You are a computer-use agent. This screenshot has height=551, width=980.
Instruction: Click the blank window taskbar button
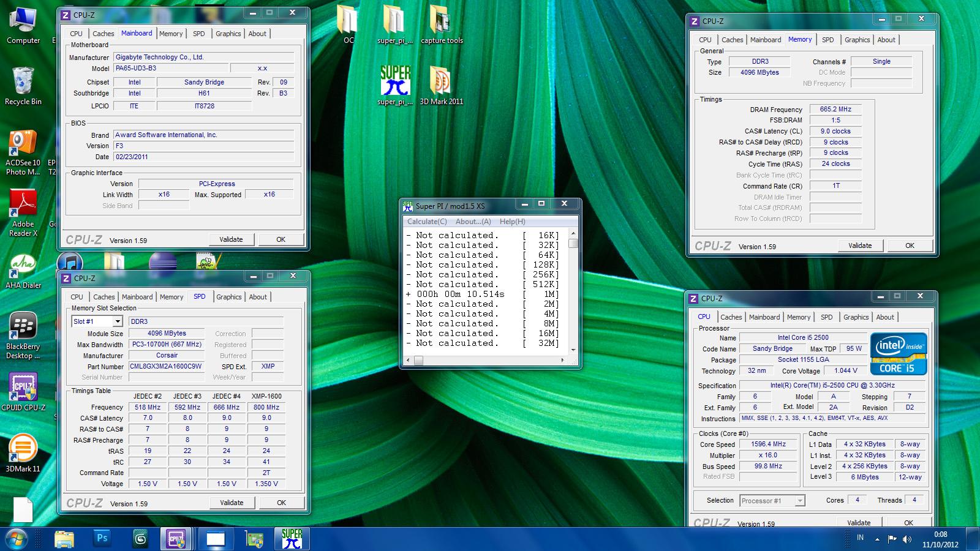215,539
